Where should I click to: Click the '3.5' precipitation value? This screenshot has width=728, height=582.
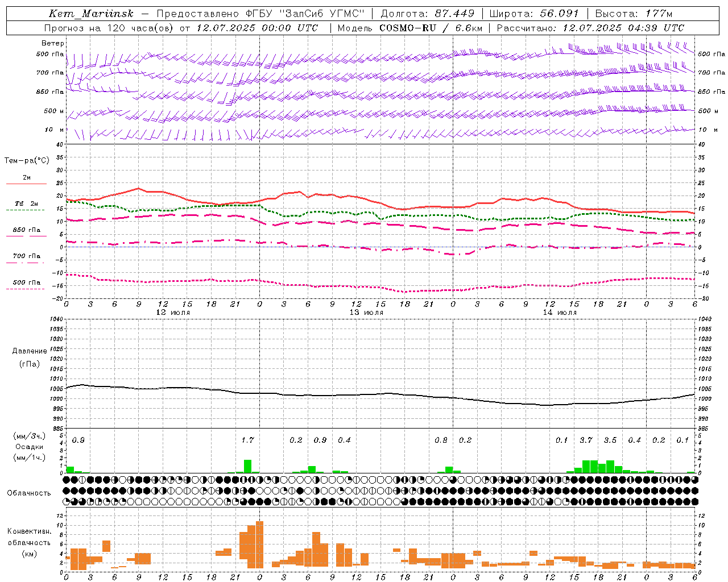tap(610, 440)
